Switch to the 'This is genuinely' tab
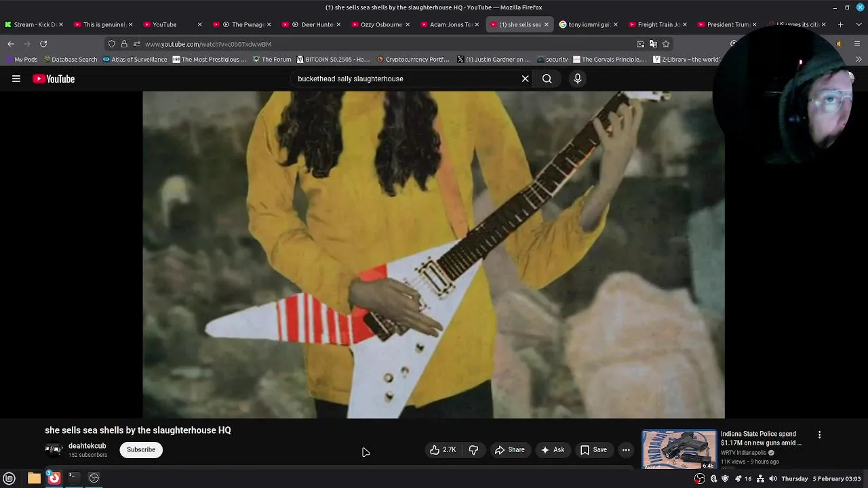 point(103,24)
